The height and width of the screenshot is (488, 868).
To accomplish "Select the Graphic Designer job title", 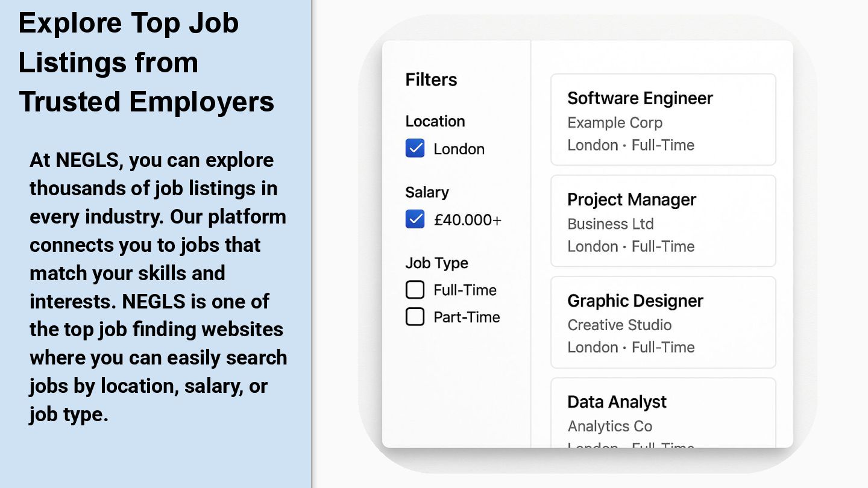I will click(635, 301).
